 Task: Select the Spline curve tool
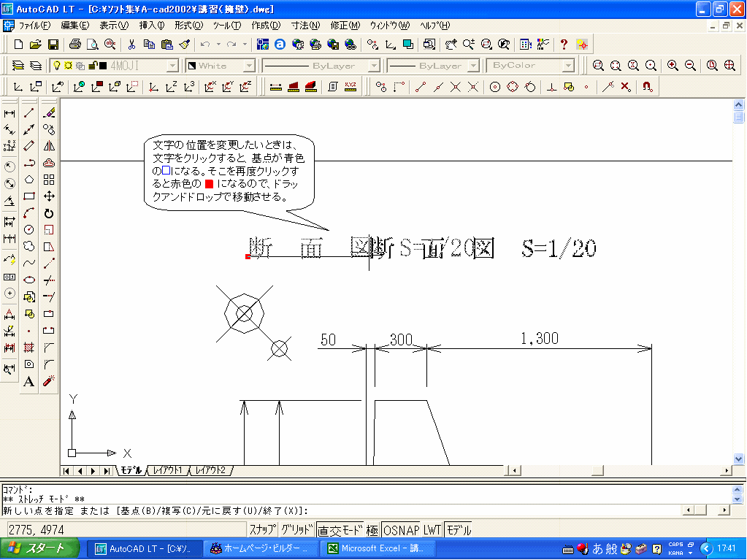[29, 263]
